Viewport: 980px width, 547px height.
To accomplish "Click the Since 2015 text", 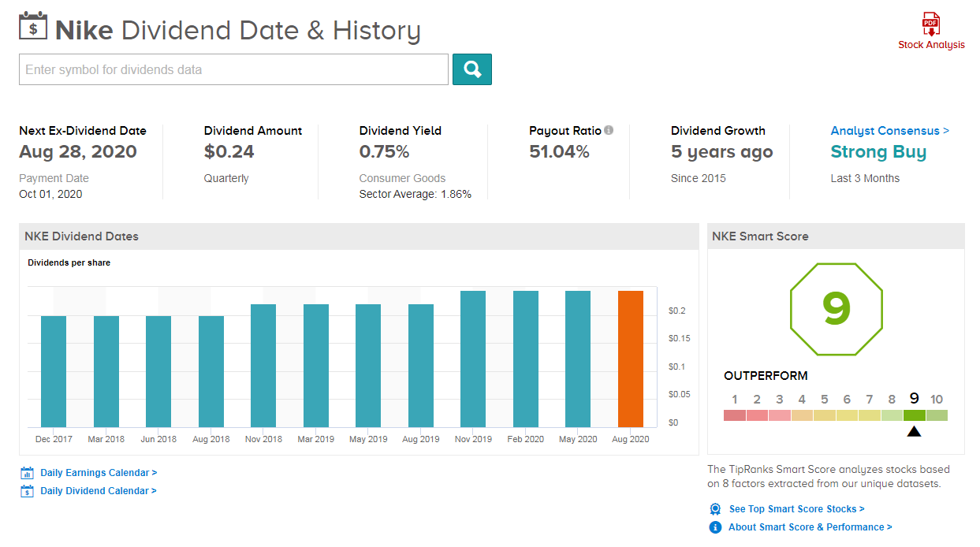I will pos(699,178).
